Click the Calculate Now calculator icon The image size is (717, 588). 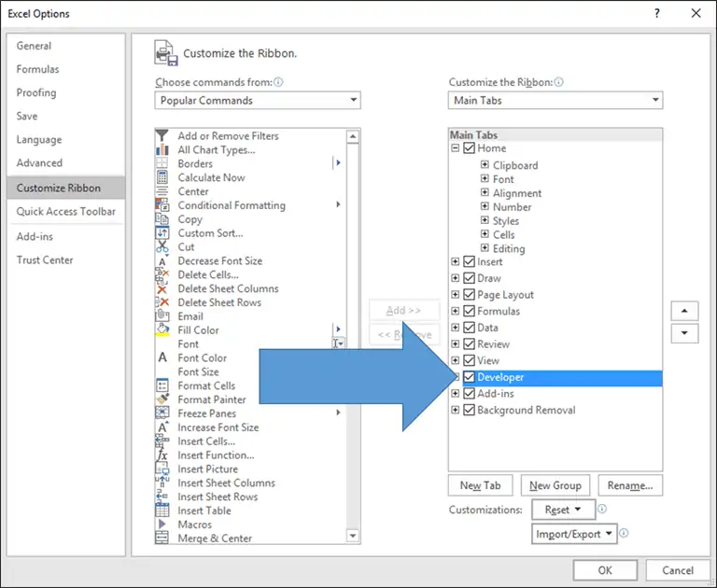coord(162,177)
